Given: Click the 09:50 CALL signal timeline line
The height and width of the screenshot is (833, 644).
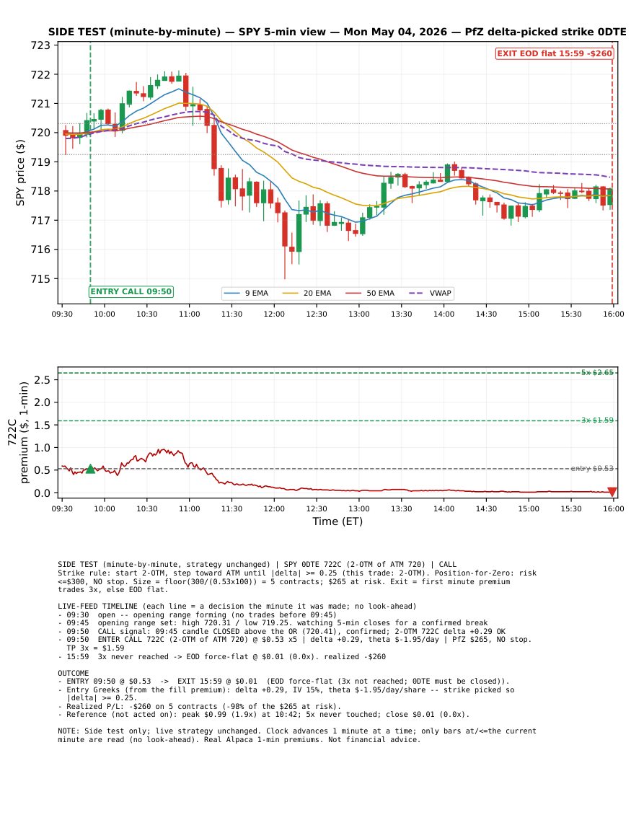Looking at the screenshot, I should [x=282, y=631].
